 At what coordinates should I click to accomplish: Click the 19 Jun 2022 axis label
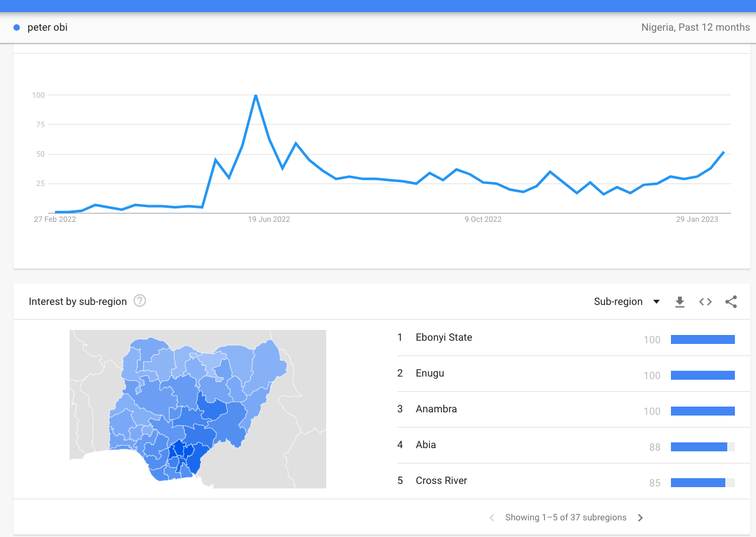coord(269,219)
